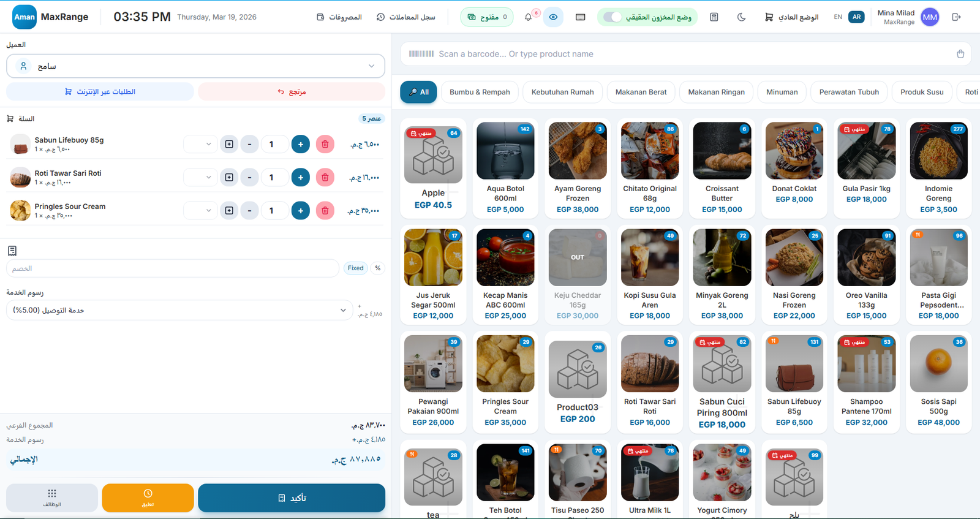Add Chitato Original 68g product
Screen dimensions: 980x519
pos(650,169)
